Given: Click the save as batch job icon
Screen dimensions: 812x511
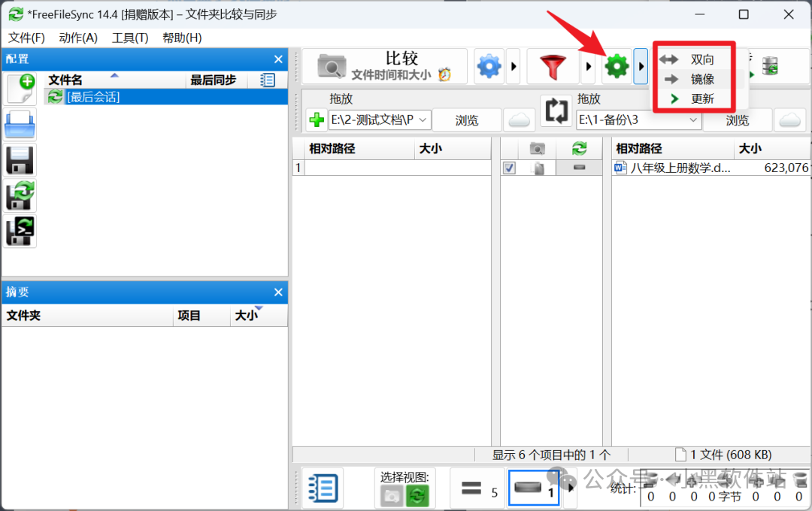Looking at the screenshot, I should pyautogui.click(x=20, y=231).
